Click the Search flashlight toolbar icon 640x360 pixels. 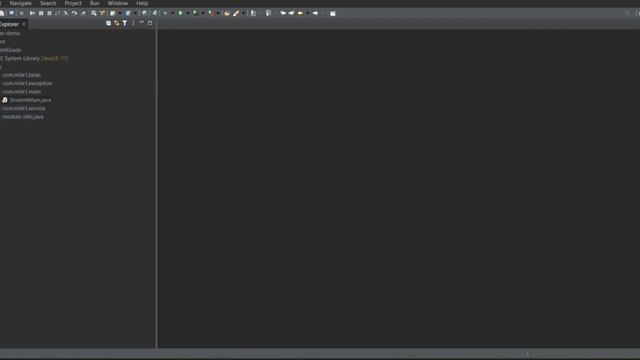coord(236,13)
